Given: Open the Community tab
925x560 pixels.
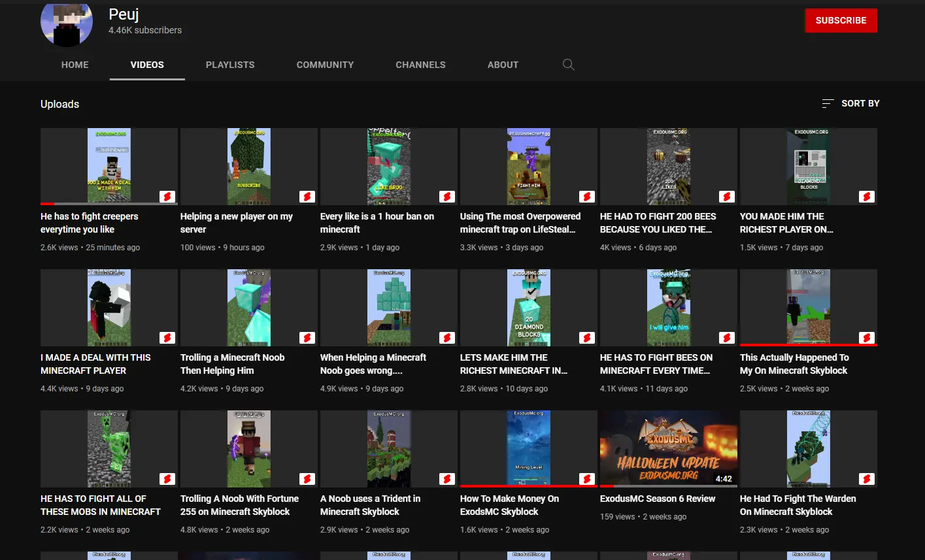Looking at the screenshot, I should (x=325, y=65).
